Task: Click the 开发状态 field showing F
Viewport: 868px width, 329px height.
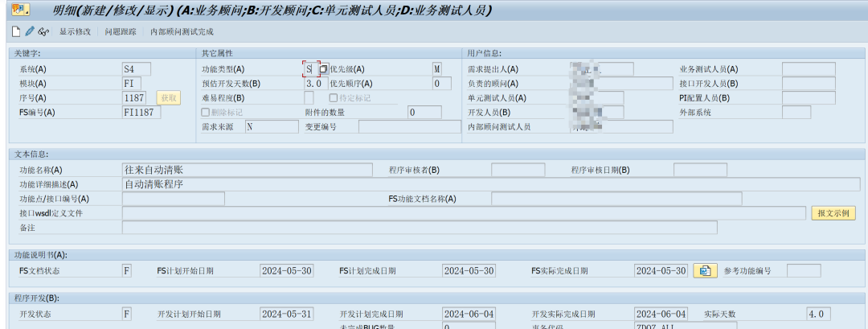Action: point(127,314)
